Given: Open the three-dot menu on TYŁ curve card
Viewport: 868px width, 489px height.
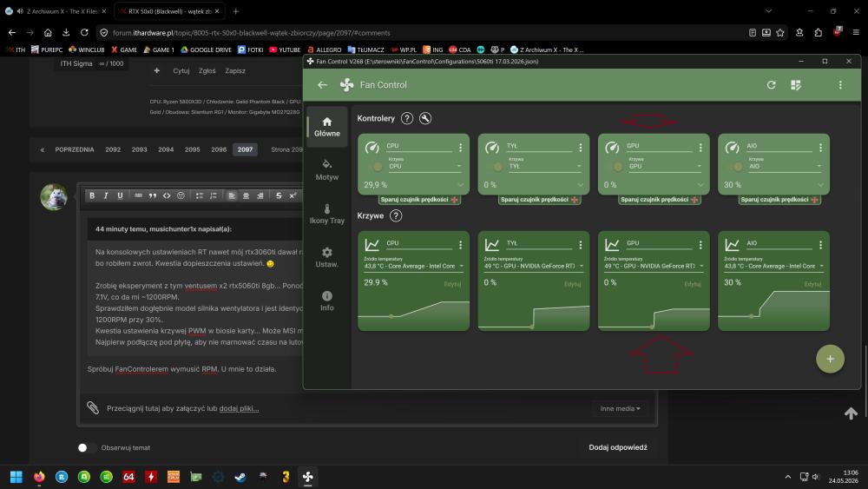Looking at the screenshot, I should point(580,245).
